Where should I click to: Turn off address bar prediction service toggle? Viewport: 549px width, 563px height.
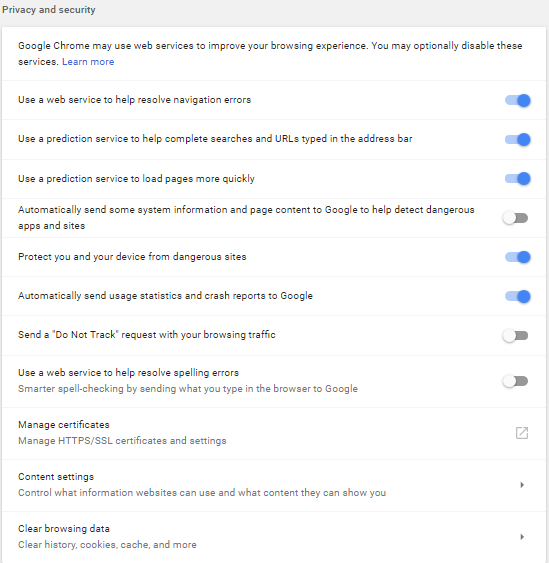point(517,139)
